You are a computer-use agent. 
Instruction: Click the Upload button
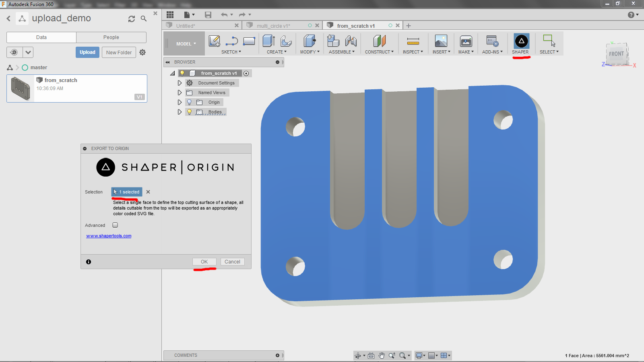tap(87, 52)
